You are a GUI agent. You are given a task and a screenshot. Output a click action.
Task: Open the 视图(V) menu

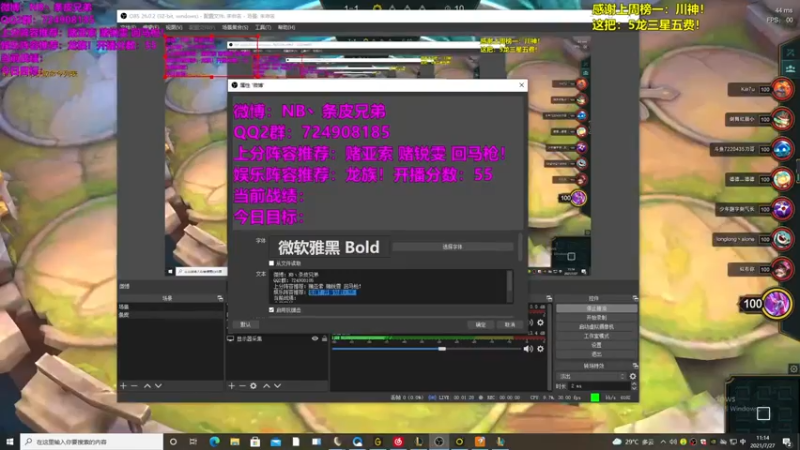coord(173,27)
